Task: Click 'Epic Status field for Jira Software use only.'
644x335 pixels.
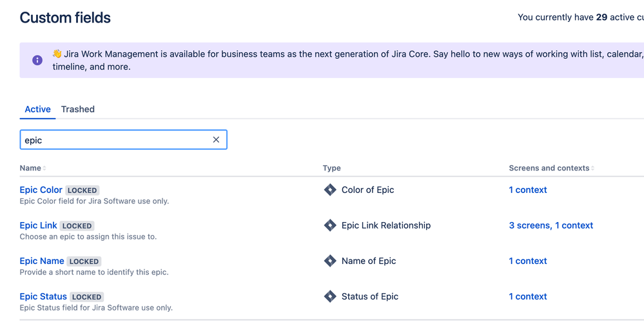Action: (96, 307)
